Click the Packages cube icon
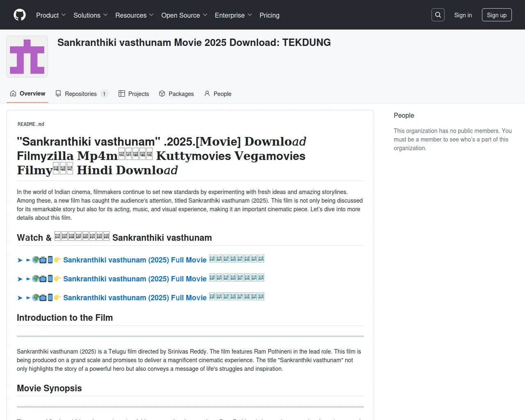Viewport: 525px width, 420px height. [162, 94]
